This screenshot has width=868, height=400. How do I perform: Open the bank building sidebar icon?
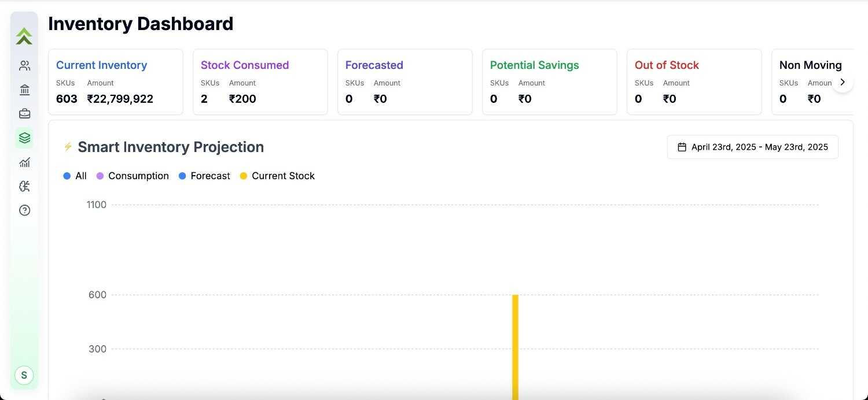pyautogui.click(x=24, y=90)
